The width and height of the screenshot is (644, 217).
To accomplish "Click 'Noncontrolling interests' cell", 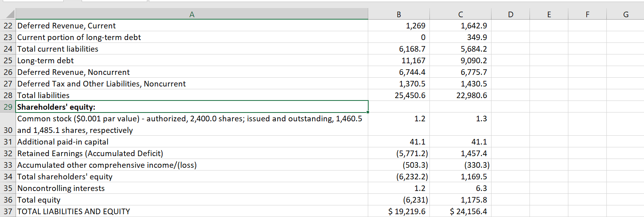I will [192, 188].
